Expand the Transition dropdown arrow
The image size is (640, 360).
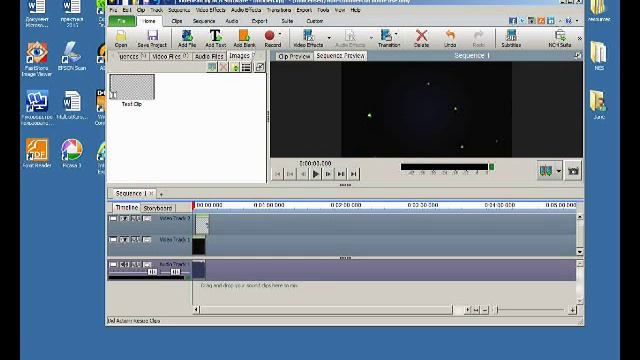396,34
